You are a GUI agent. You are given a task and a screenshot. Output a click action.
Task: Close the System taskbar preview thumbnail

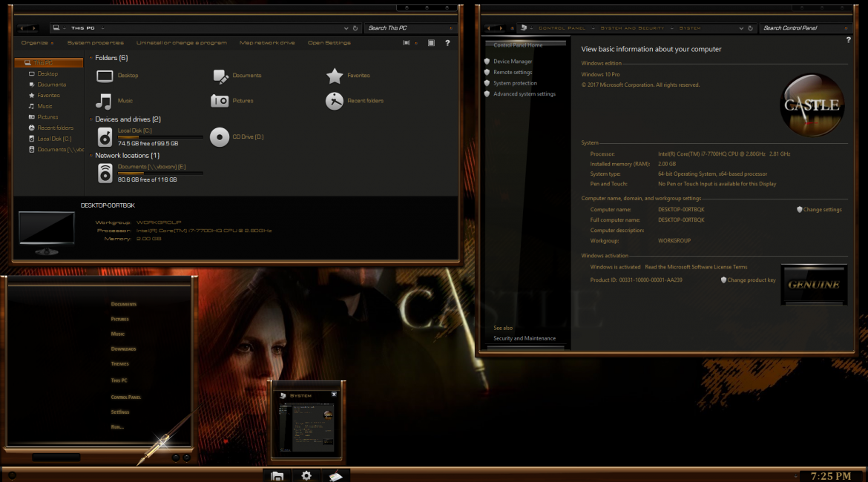point(334,394)
